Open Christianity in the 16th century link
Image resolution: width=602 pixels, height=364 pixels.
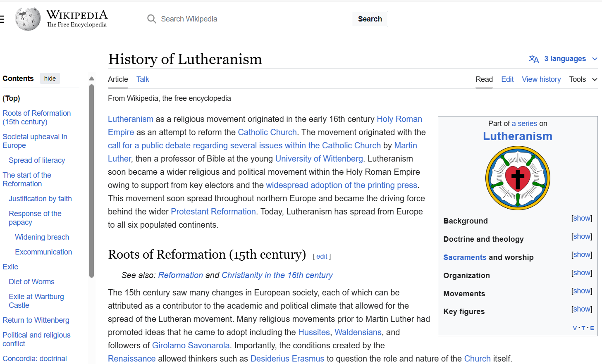(277, 275)
